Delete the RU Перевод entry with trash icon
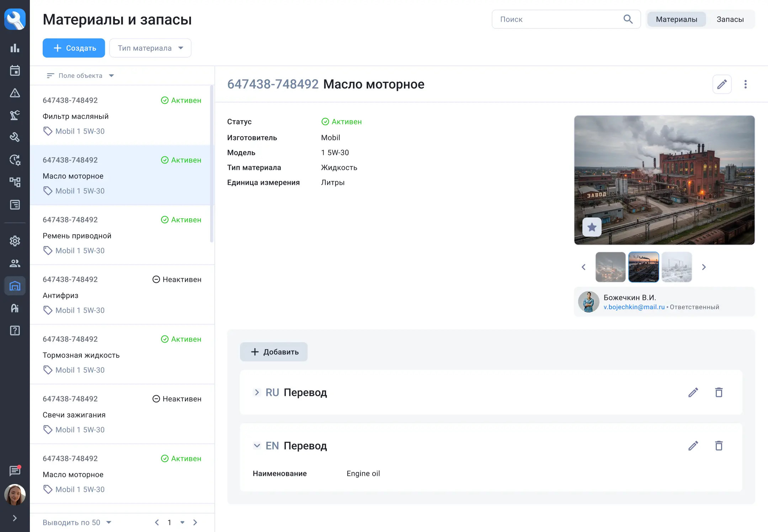The height and width of the screenshot is (532, 768). coord(719,392)
